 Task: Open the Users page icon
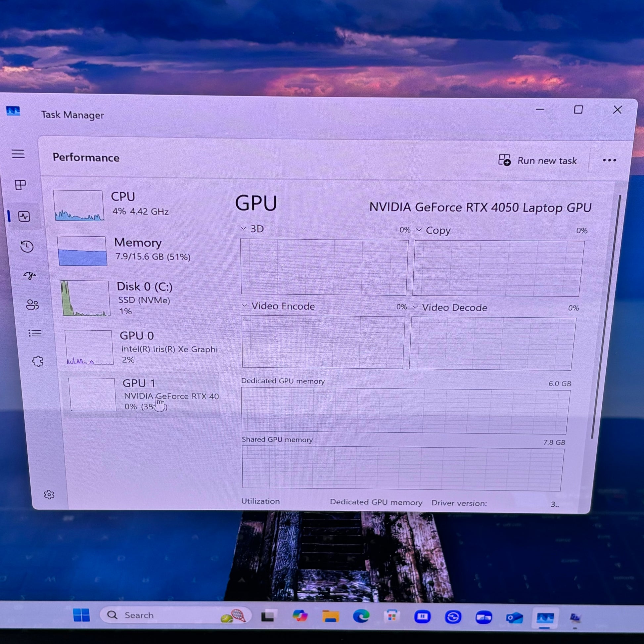coord(32,305)
